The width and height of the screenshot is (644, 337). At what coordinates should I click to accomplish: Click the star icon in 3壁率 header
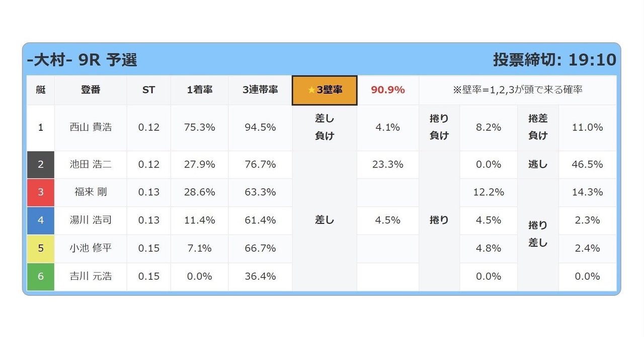(x=311, y=90)
